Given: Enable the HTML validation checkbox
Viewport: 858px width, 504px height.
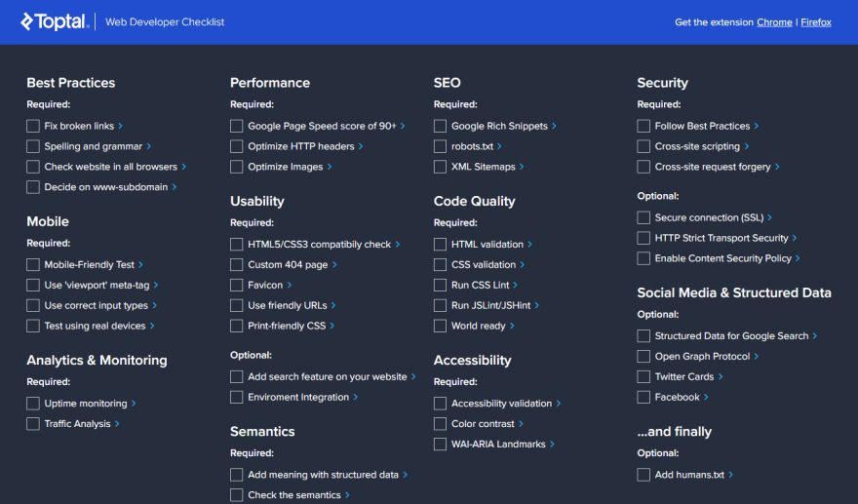Looking at the screenshot, I should click(440, 245).
